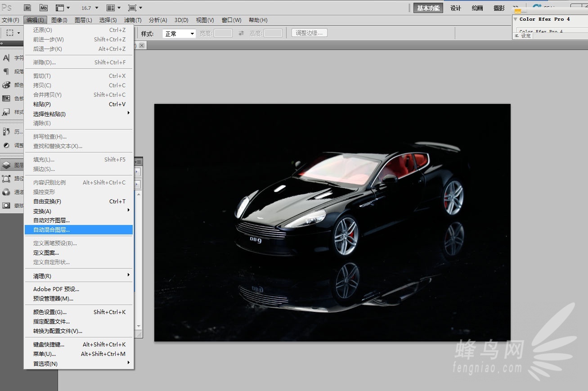Launch Adobe Bridge via Br icon
This screenshot has height=391, width=588.
27,8
